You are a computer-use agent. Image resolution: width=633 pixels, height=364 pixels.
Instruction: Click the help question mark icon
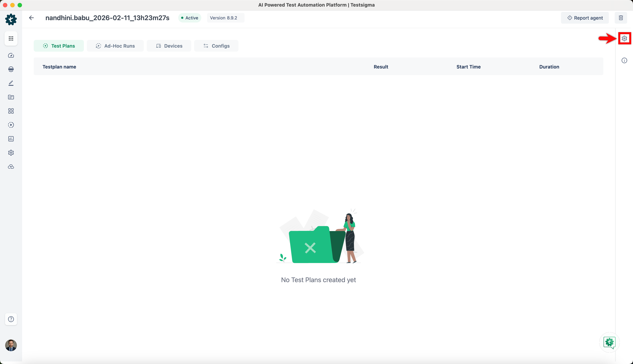[x=11, y=319]
